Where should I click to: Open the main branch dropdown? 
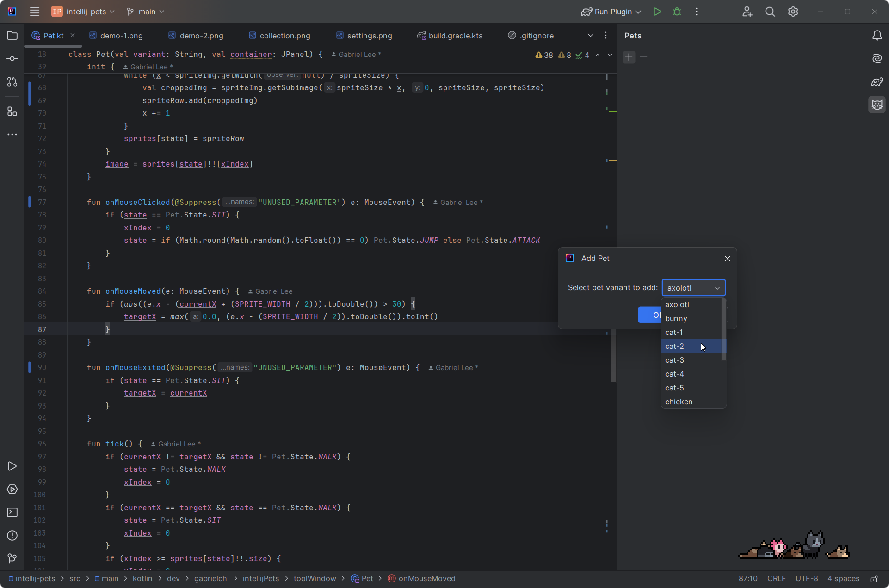[146, 12]
